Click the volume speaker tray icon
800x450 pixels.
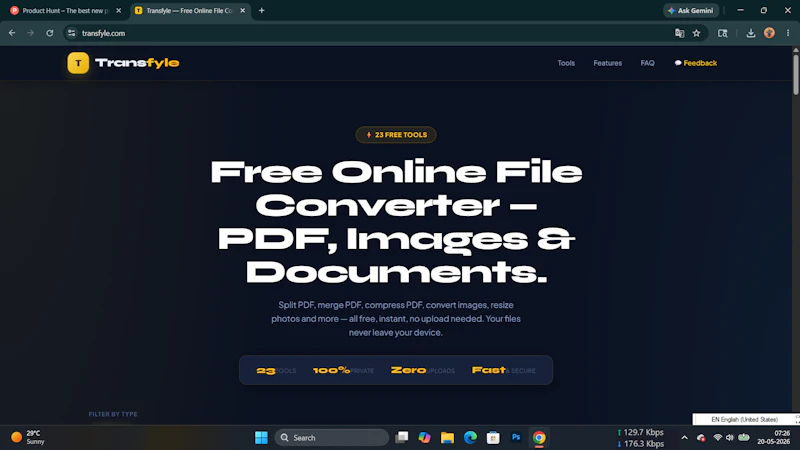pos(730,438)
